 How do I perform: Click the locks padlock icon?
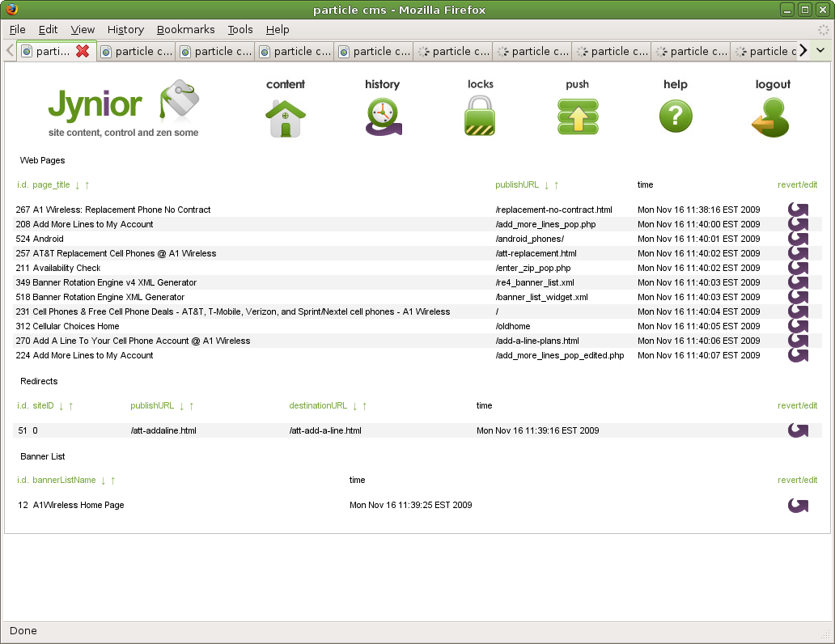480,117
